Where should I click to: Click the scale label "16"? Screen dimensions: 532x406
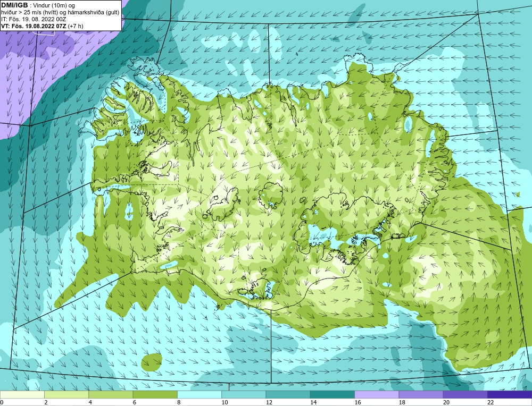point(357,402)
